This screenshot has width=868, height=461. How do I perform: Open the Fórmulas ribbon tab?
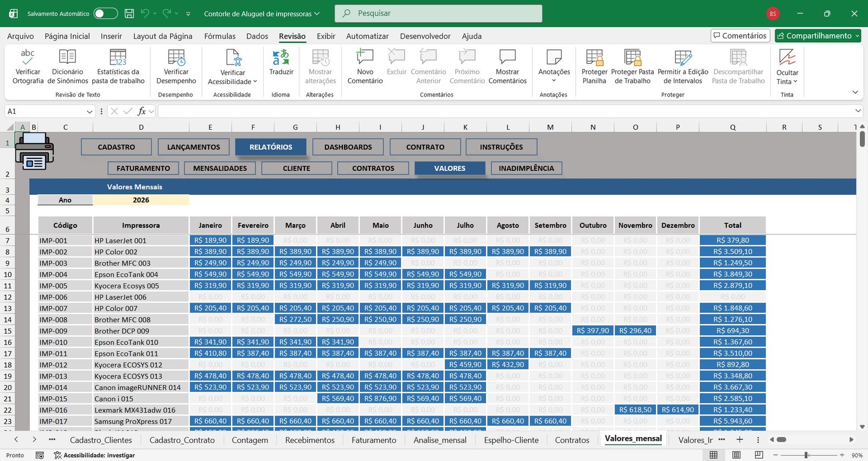click(220, 36)
